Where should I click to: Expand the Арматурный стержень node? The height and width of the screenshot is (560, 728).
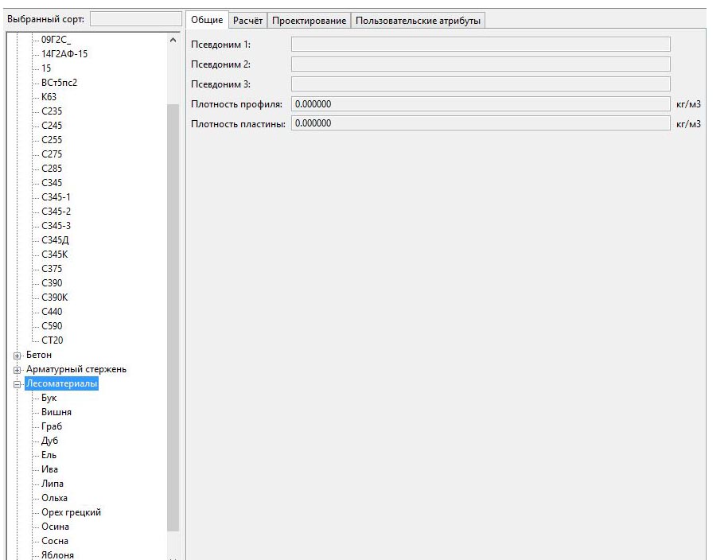(x=18, y=370)
